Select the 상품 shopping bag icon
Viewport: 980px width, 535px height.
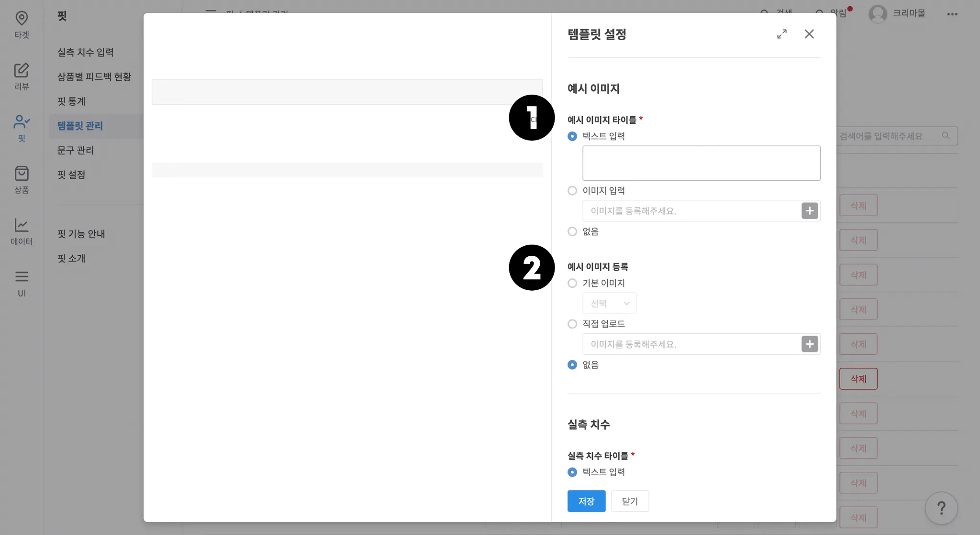22,174
